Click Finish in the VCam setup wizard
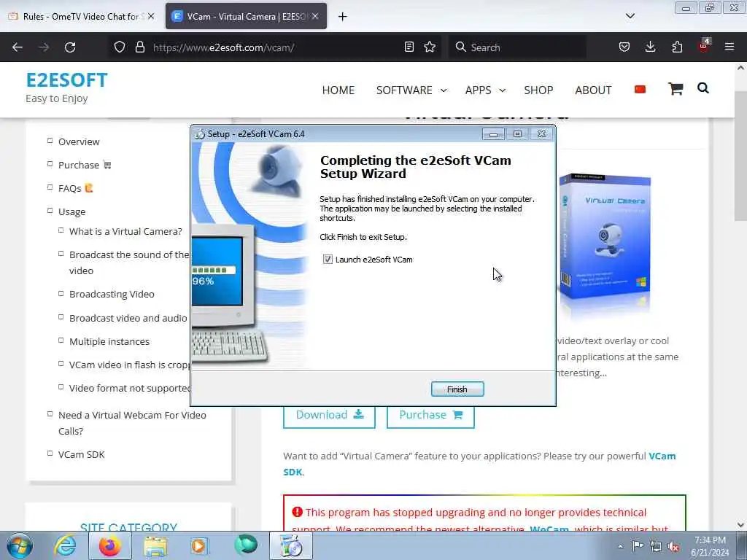The width and height of the screenshot is (747, 560). (457, 389)
